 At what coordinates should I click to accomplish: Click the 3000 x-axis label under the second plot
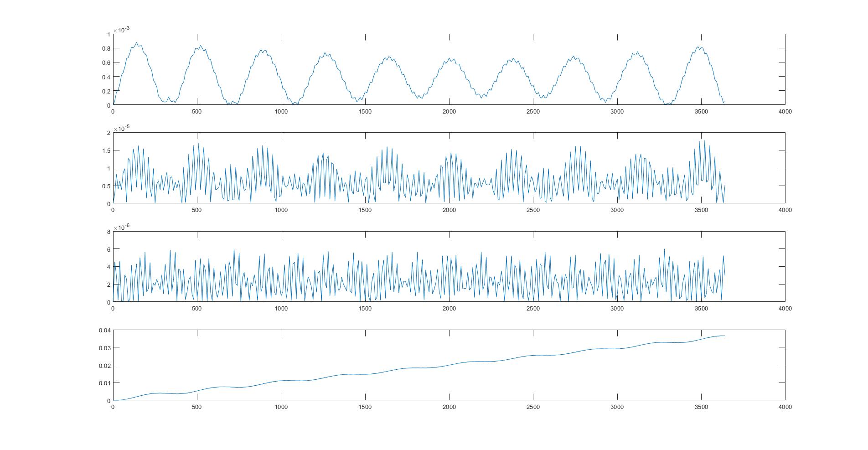pyautogui.click(x=617, y=210)
